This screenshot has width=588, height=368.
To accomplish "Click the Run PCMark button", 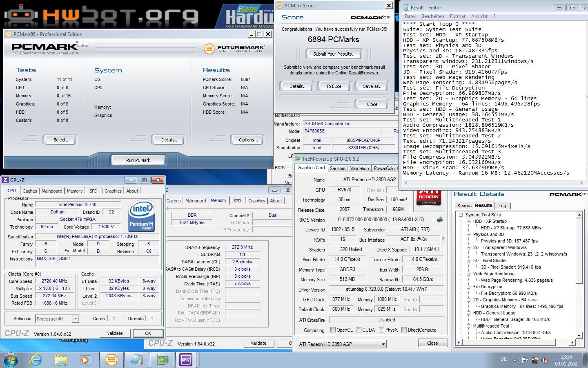I will click(x=138, y=160).
